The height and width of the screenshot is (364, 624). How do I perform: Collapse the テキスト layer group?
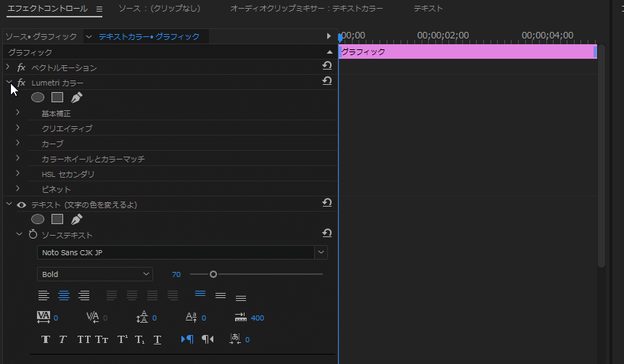[x=9, y=204]
